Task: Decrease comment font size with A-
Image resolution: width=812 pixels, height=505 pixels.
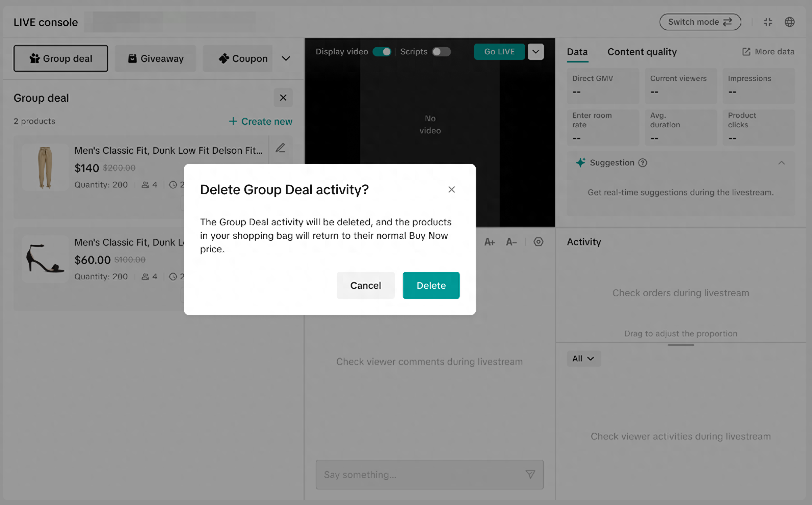Action: pyautogui.click(x=511, y=242)
